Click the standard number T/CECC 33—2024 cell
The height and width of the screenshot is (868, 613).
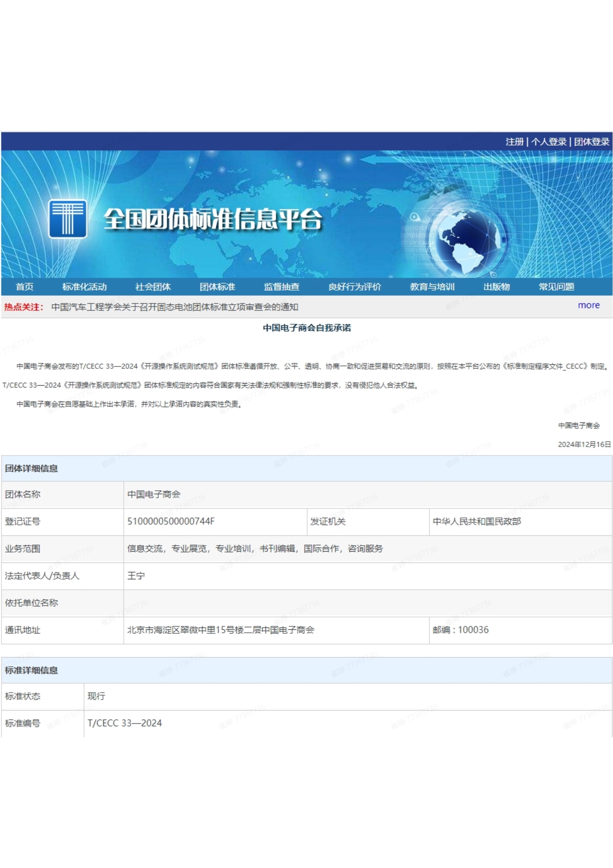125,723
